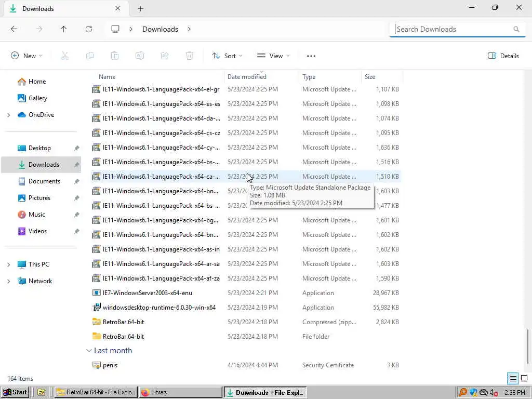Open the New item menu
The width and height of the screenshot is (532, 399).
(x=26, y=56)
